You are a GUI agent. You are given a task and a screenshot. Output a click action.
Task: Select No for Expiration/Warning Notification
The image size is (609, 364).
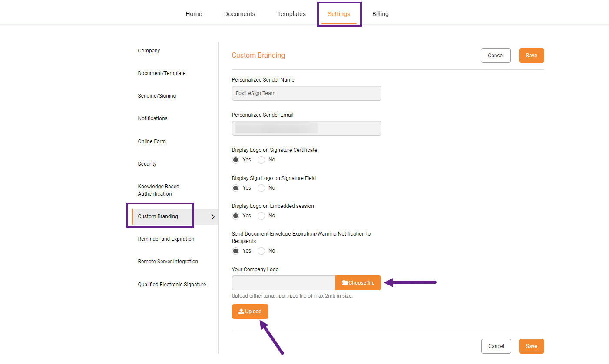tap(261, 251)
